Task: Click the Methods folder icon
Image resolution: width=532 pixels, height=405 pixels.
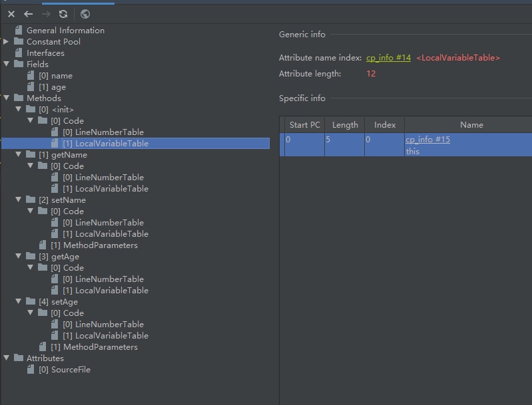Action: coord(19,98)
